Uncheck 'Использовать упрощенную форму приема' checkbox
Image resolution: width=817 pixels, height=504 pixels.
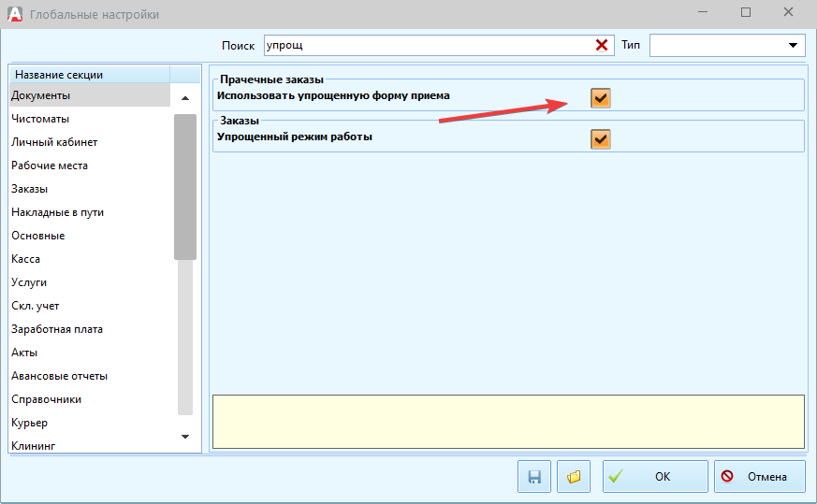[x=600, y=97]
